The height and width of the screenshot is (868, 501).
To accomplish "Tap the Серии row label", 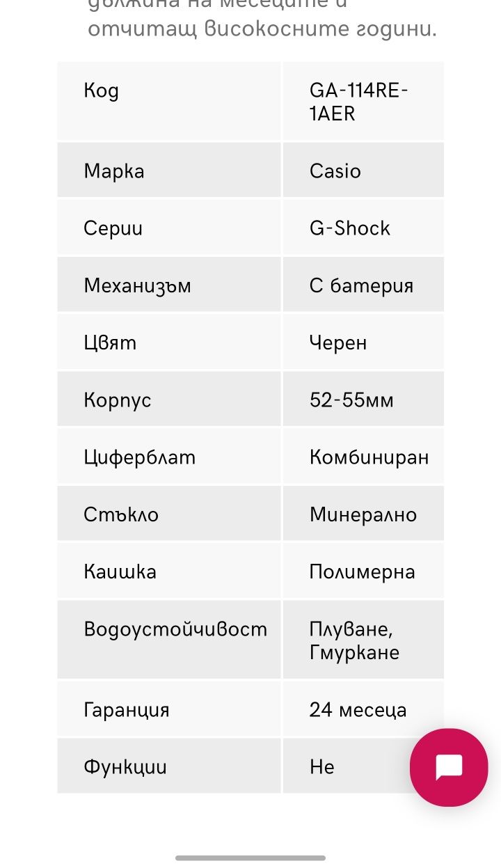I will (113, 228).
